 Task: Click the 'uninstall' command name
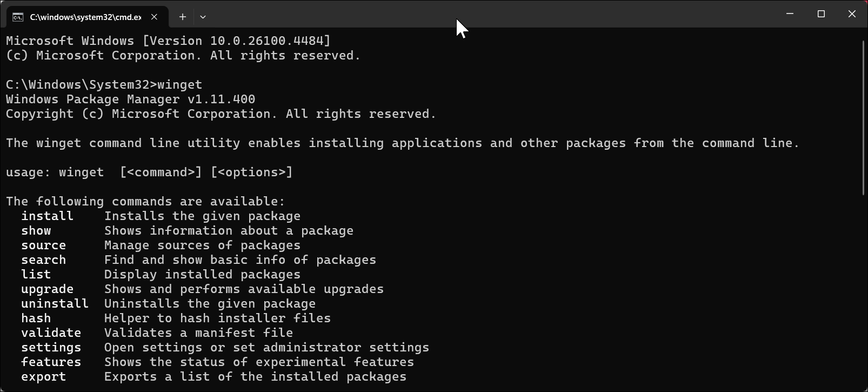pos(55,304)
